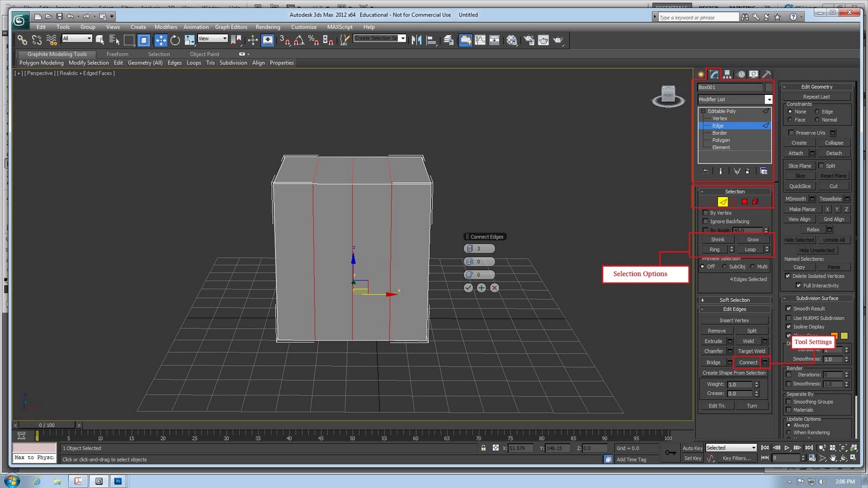The height and width of the screenshot is (488, 868).
Task: Switch to the Freeform ribbon tab
Action: pos(117,54)
